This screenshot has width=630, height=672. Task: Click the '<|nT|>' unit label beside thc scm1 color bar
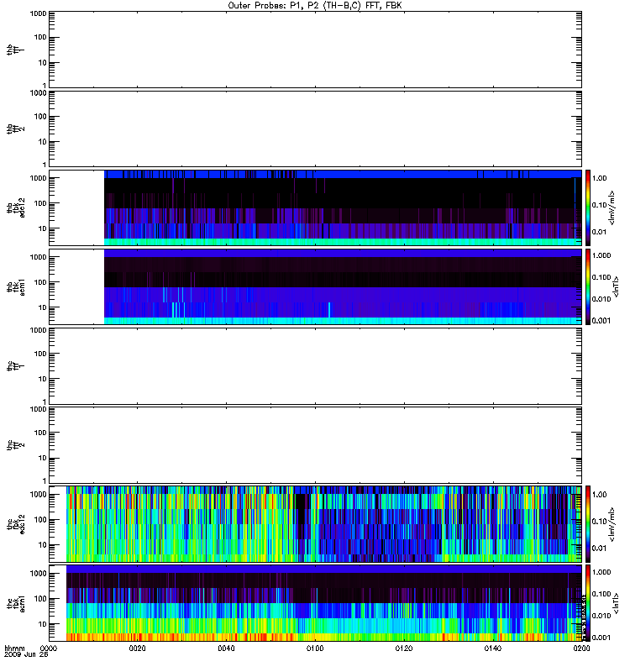coord(616,603)
